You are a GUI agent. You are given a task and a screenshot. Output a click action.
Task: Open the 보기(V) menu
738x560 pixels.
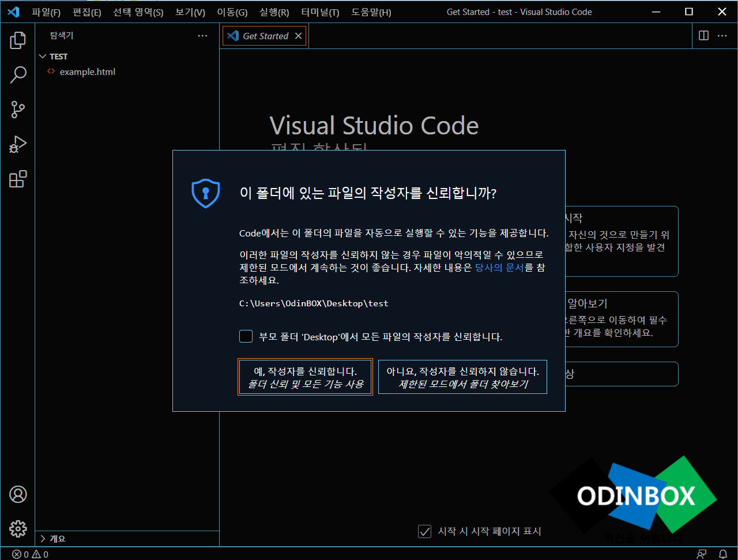coord(190,12)
